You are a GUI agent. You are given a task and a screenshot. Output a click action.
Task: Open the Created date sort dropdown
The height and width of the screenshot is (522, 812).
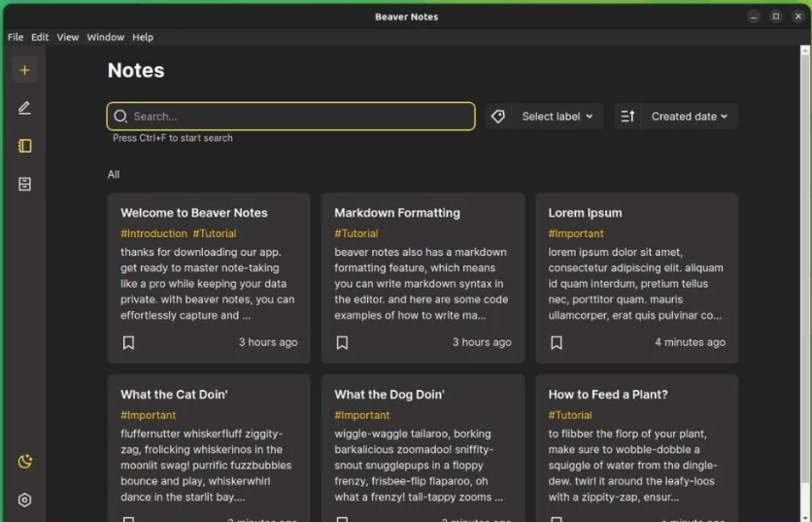pos(689,117)
